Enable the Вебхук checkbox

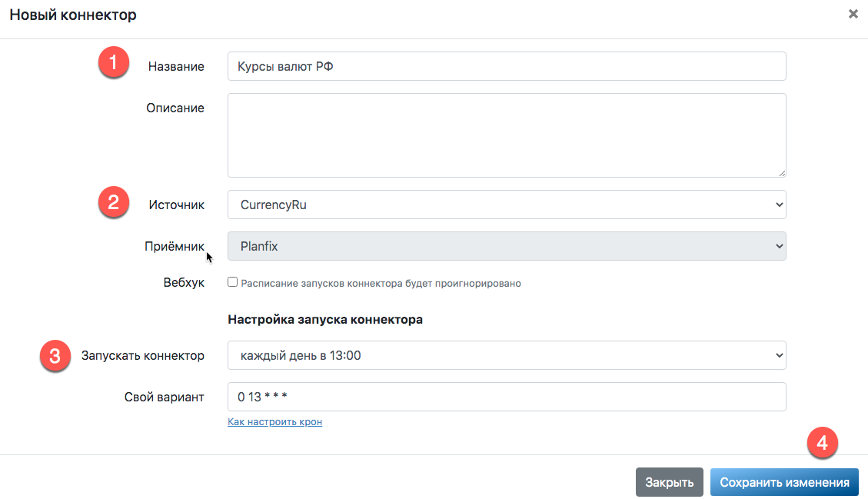click(233, 282)
